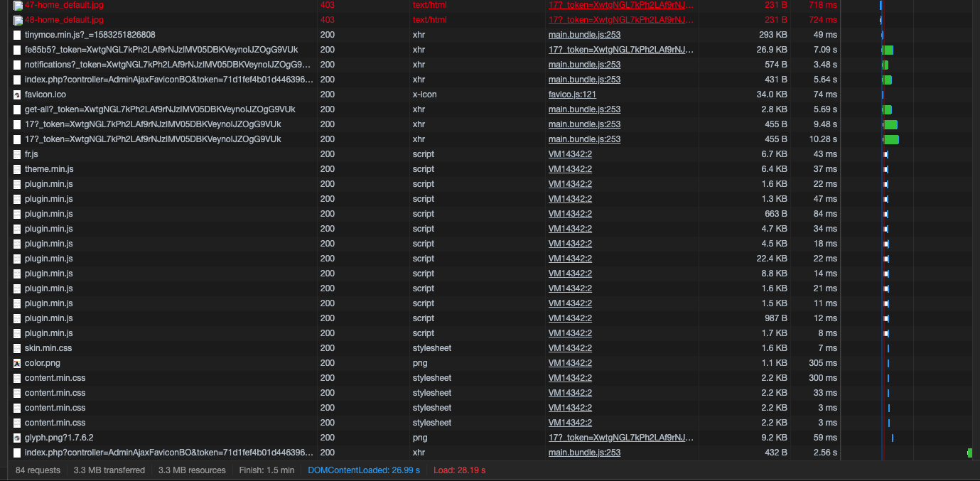Screen dimensions: 980x481
Task: Select the 47-home_default.jpg request row
Action: pyautogui.click(x=490, y=5)
